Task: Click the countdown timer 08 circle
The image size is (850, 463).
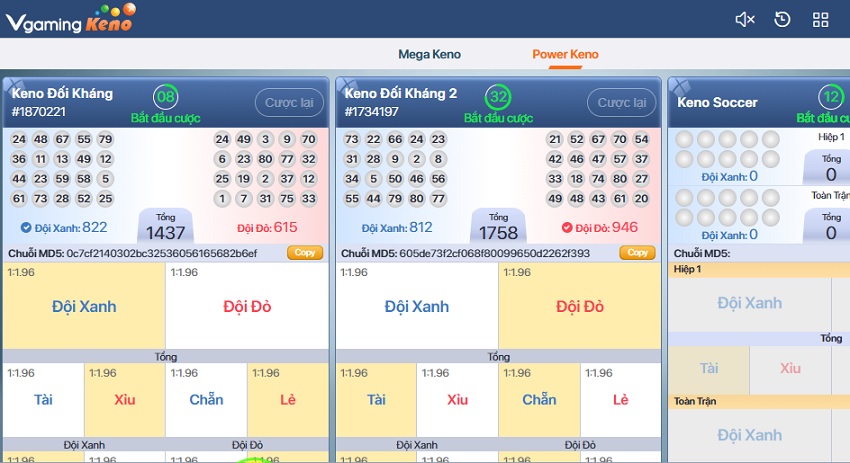Action: (165, 97)
